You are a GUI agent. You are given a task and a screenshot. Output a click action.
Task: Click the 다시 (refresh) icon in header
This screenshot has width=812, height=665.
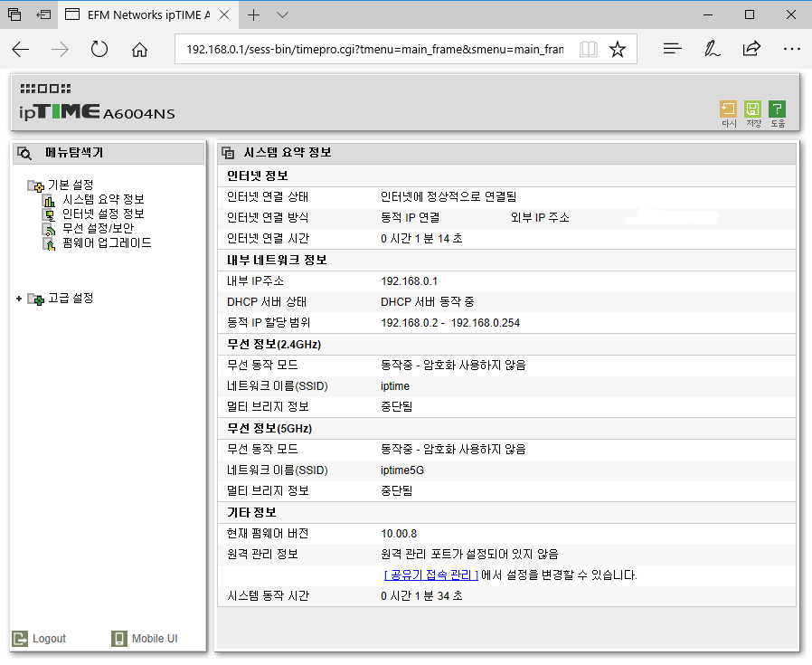coord(728,109)
